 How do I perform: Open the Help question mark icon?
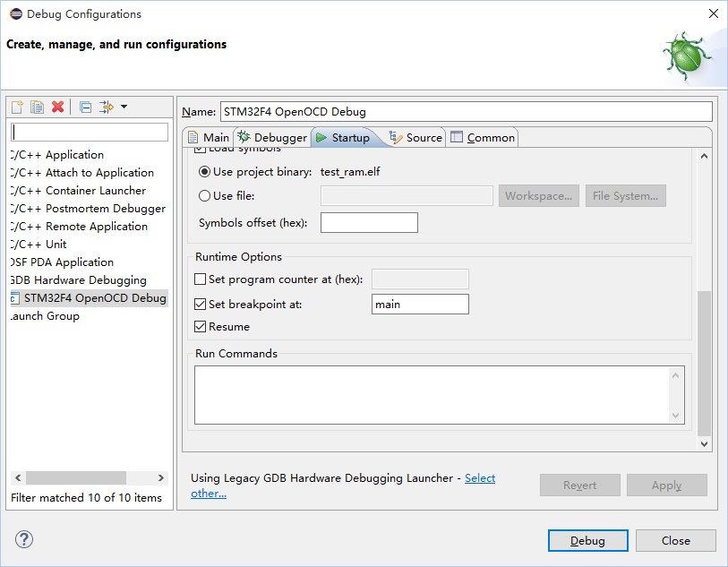[24, 540]
